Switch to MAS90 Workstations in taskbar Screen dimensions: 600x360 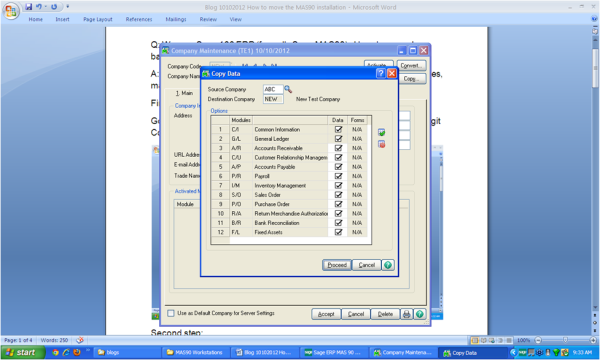click(x=195, y=352)
